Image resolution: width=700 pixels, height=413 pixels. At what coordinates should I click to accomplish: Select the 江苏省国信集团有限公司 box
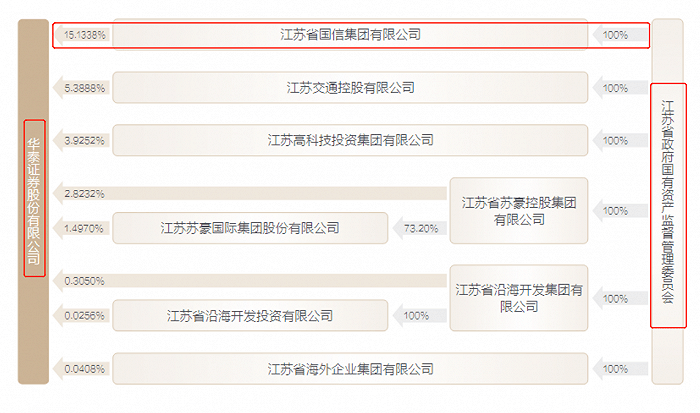point(350,35)
